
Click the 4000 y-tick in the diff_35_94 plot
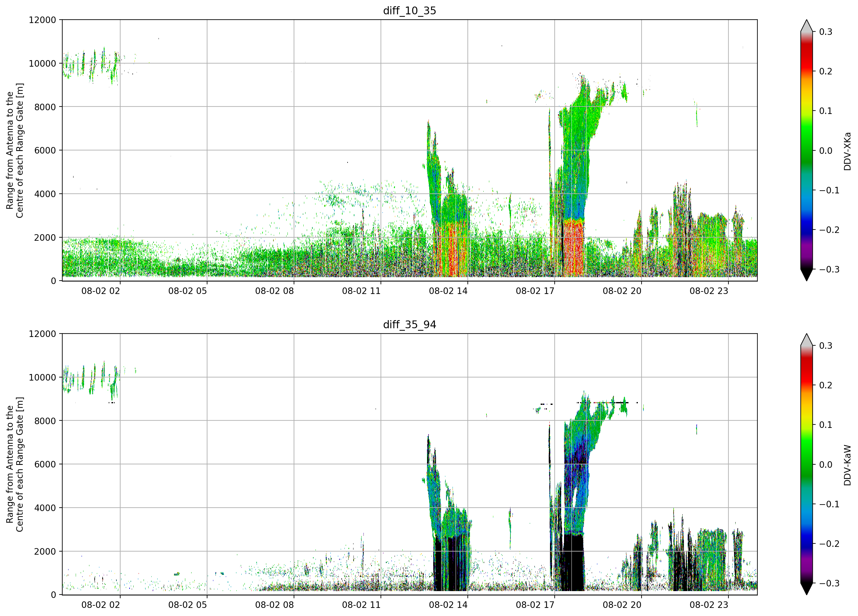[45, 508]
